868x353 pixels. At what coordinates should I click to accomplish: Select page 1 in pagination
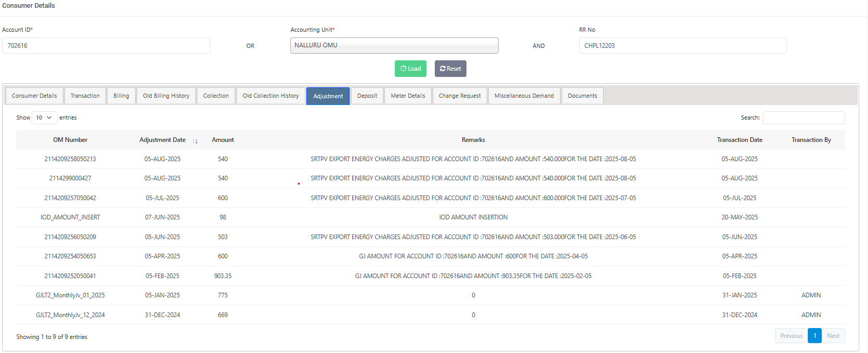click(x=815, y=336)
